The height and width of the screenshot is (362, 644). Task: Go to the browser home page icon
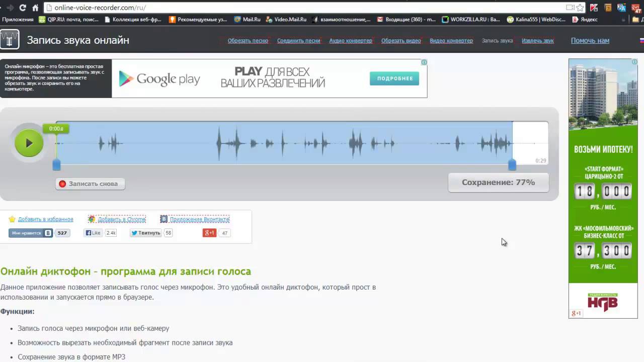(35, 8)
